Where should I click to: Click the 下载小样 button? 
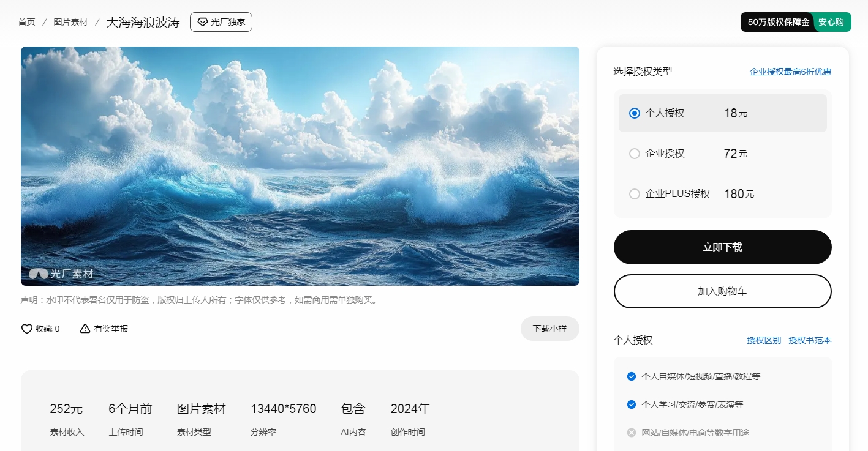coord(550,329)
